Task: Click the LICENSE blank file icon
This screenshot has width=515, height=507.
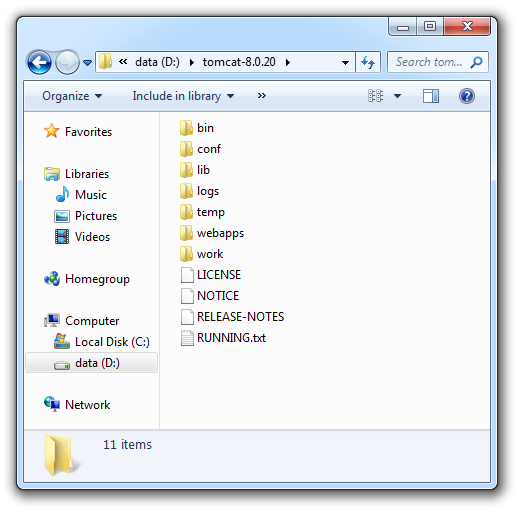Action: 187,275
